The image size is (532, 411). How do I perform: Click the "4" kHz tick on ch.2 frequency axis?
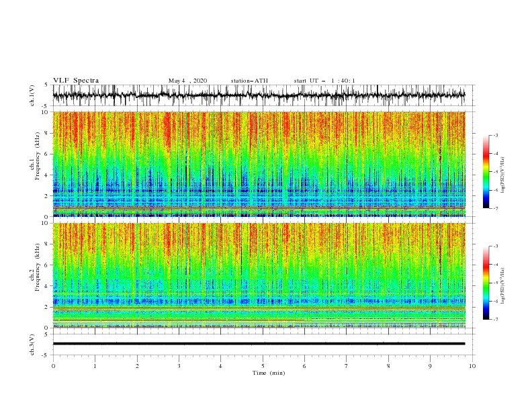pos(46,286)
